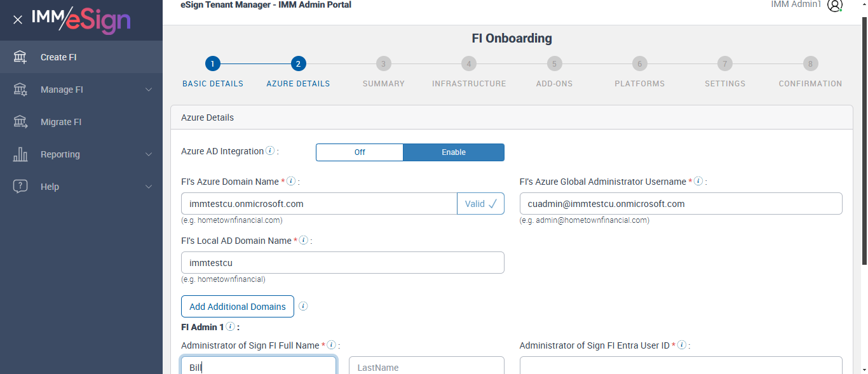Click the IMM eSign logo
868x374 pixels.
click(x=81, y=20)
